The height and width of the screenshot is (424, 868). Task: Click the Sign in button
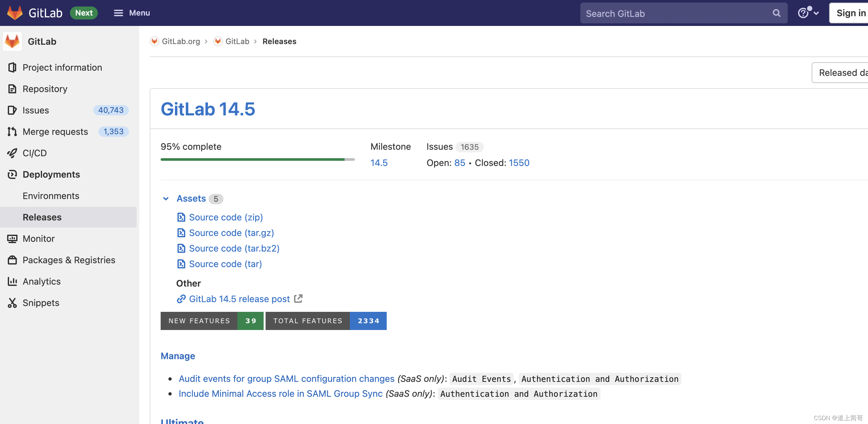pyautogui.click(x=850, y=13)
